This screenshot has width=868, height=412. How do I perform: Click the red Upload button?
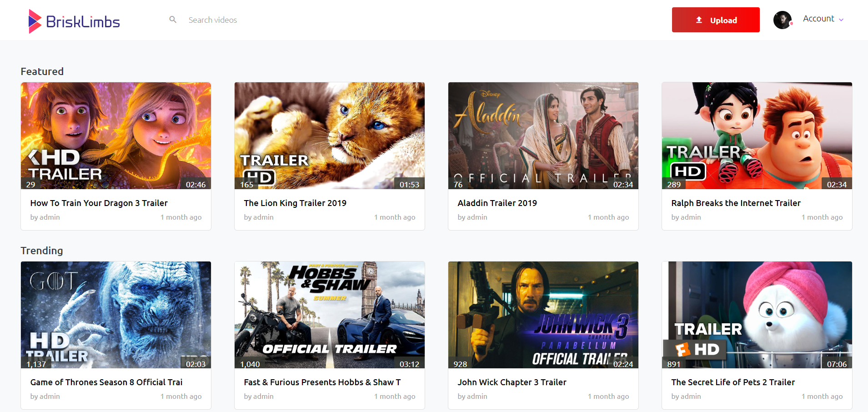point(716,20)
